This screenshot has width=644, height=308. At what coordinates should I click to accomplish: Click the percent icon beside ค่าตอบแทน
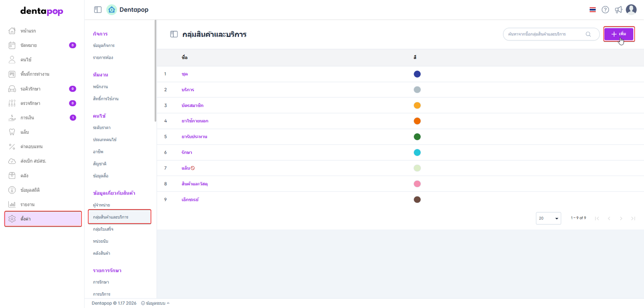point(12,147)
